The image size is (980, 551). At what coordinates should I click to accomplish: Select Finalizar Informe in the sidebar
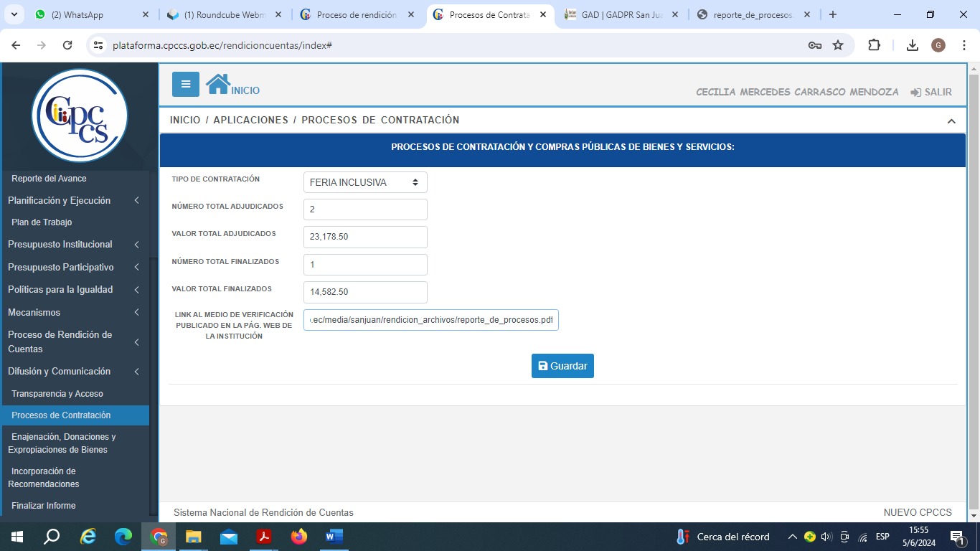click(44, 506)
